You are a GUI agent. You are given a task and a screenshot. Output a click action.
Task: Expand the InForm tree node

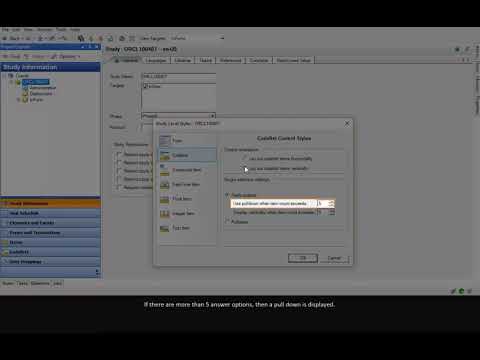[18, 100]
